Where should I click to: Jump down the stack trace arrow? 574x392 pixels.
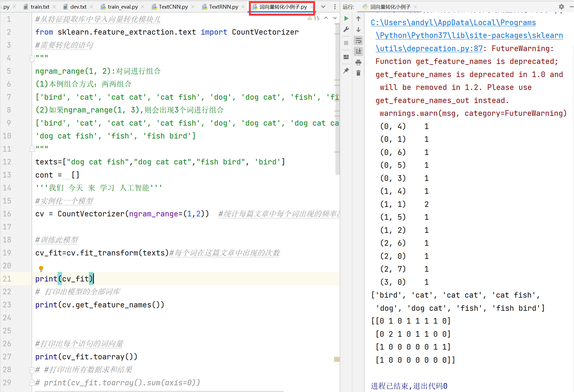358,30
